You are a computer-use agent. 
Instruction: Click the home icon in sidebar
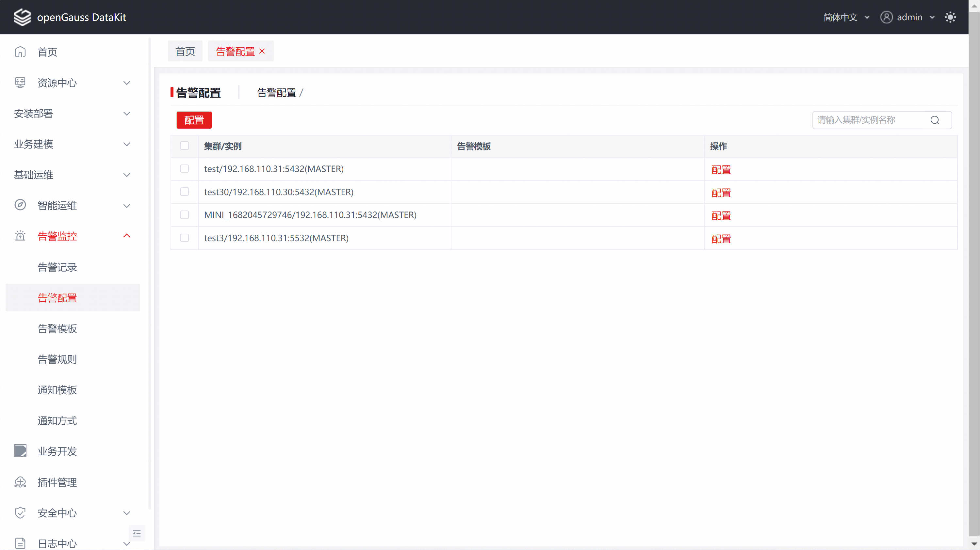[x=20, y=52]
